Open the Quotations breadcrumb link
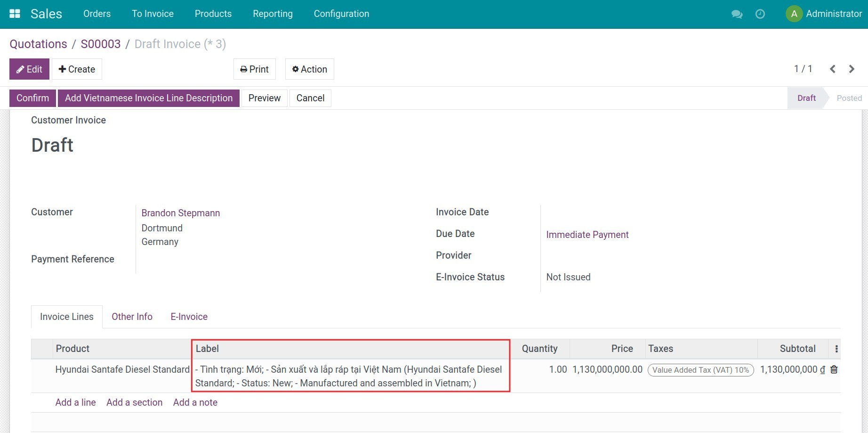Image resolution: width=868 pixels, height=433 pixels. (x=38, y=43)
